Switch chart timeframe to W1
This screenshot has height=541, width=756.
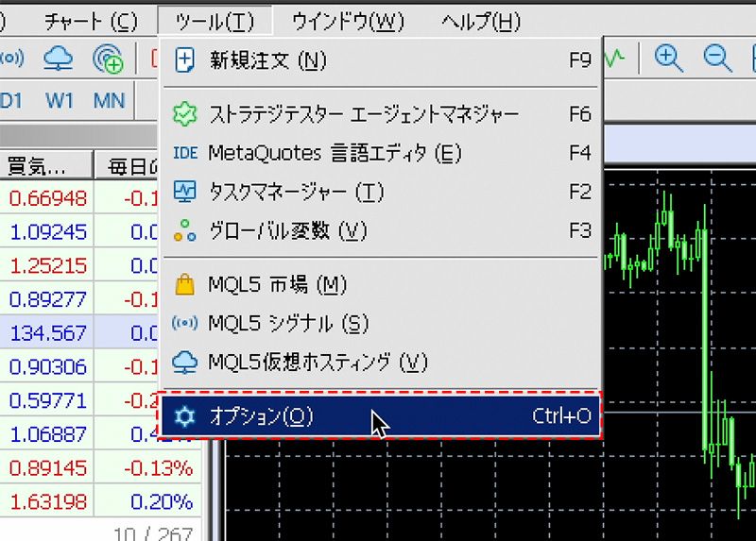[60, 100]
